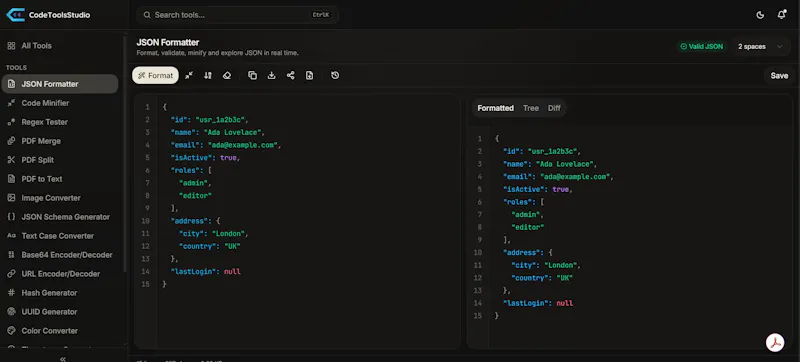The width and height of the screenshot is (800, 362).
Task: Open Code Minifier tool
Action: [x=60, y=103]
